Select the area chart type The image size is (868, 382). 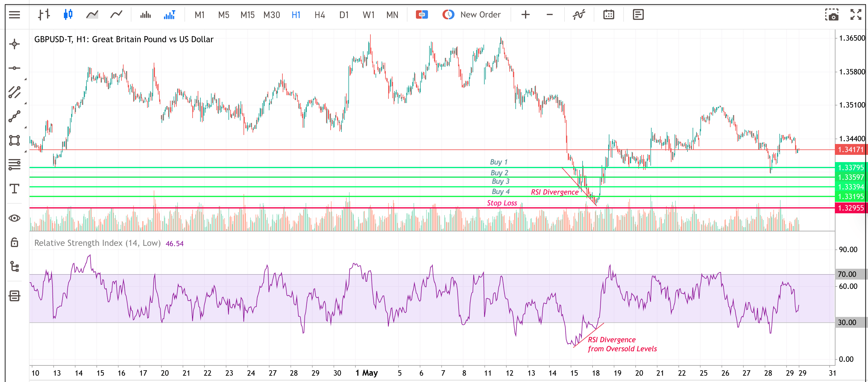(92, 15)
